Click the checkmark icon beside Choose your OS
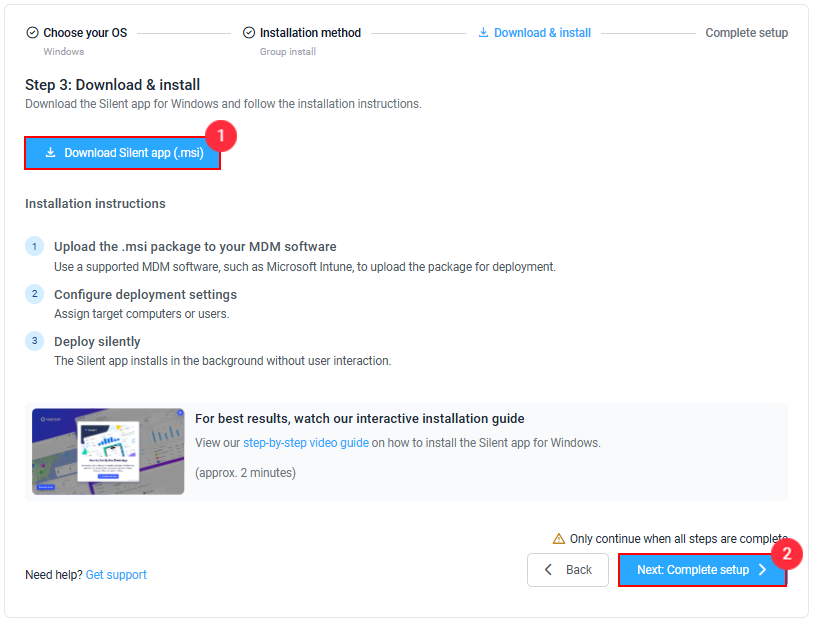 coord(32,33)
